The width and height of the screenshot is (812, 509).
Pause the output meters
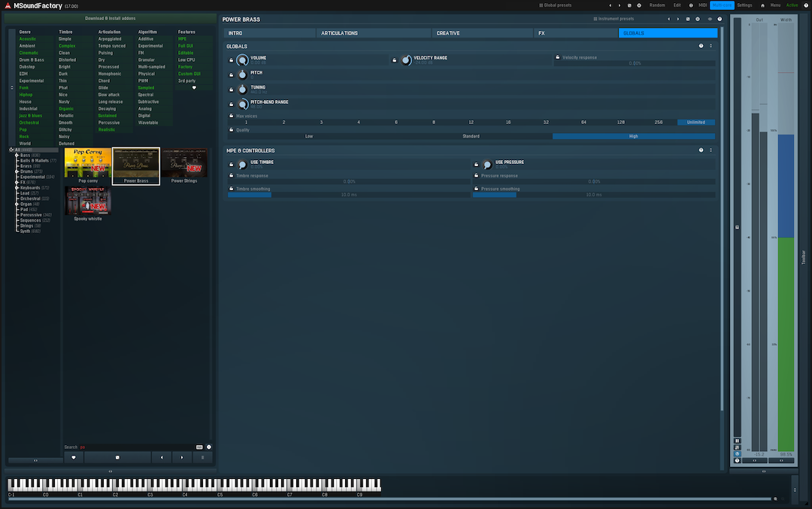point(737,441)
